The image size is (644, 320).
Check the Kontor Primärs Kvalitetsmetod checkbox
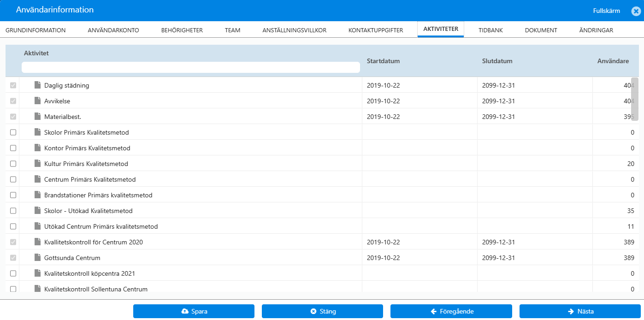(13, 148)
